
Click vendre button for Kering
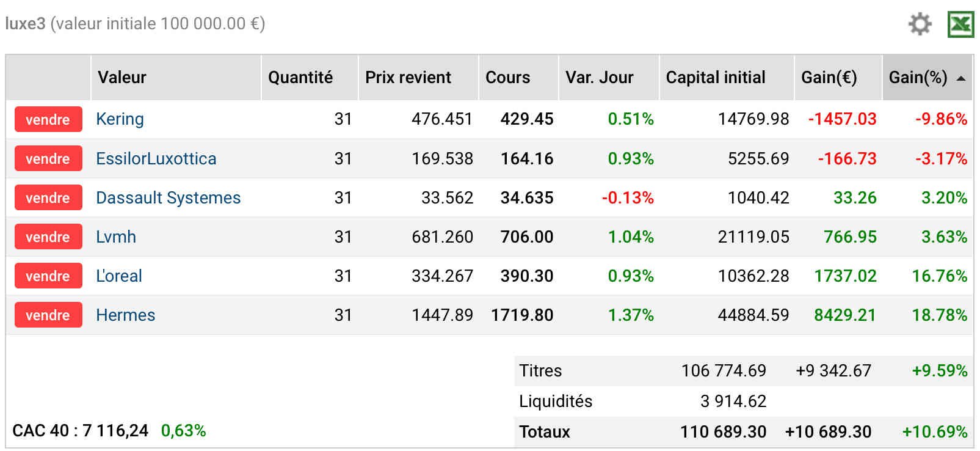(48, 119)
